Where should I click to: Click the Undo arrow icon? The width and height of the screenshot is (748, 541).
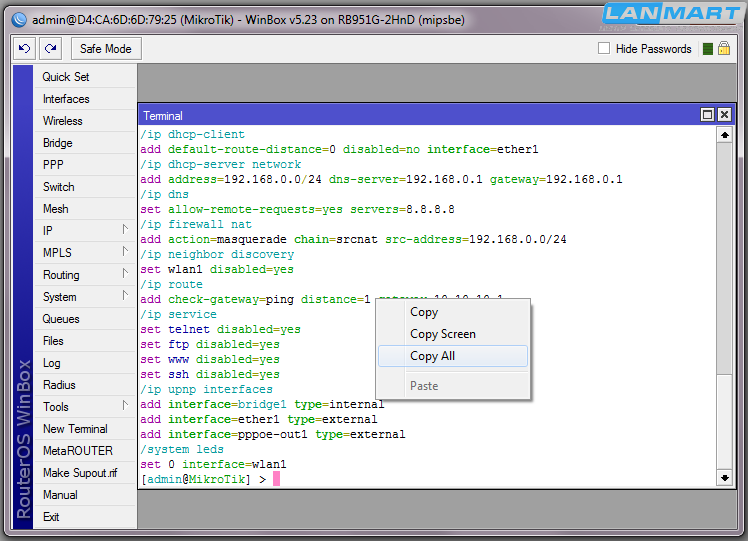[24, 49]
